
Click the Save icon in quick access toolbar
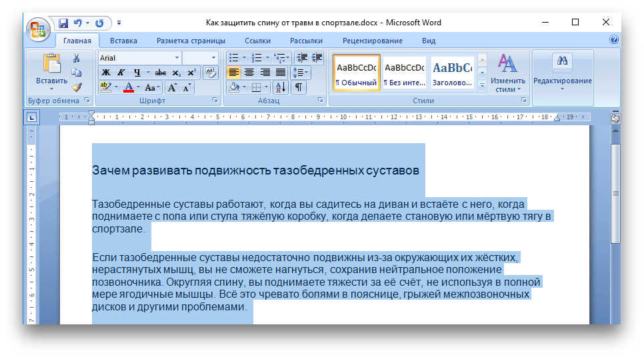click(63, 23)
